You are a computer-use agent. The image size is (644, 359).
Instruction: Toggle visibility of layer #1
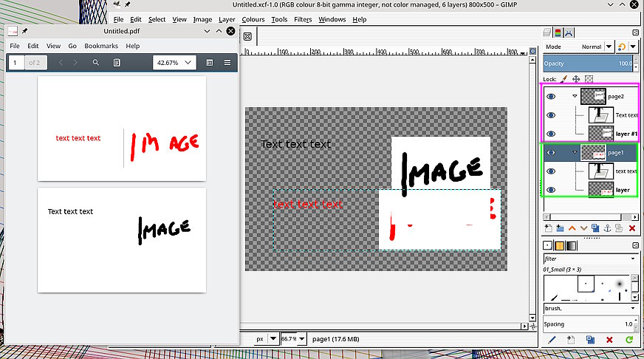click(551, 133)
